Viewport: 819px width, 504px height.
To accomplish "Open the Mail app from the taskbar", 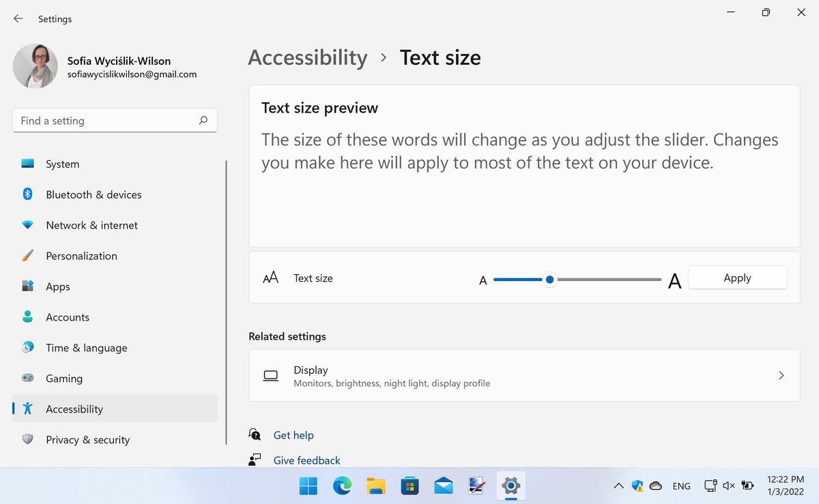I will (x=443, y=486).
